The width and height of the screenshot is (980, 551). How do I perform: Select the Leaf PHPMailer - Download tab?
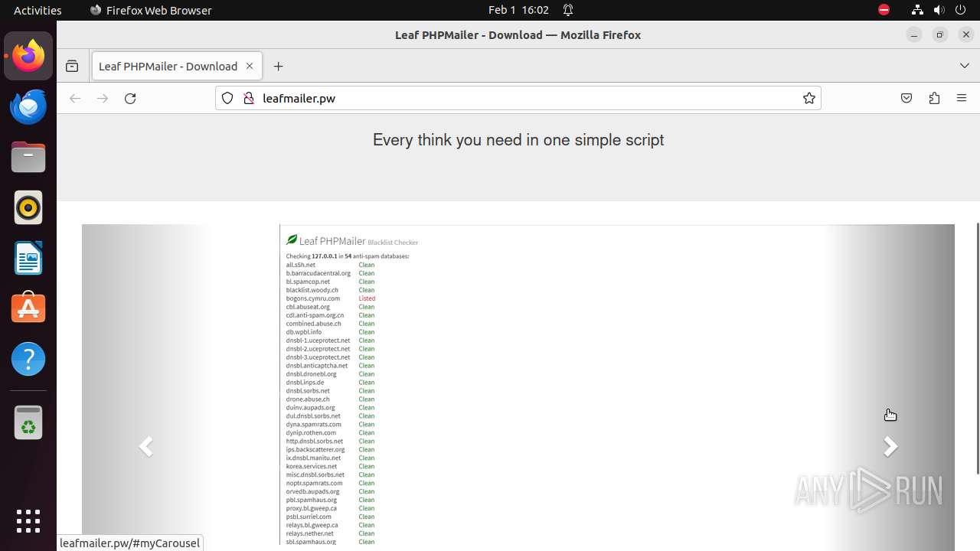point(177,67)
